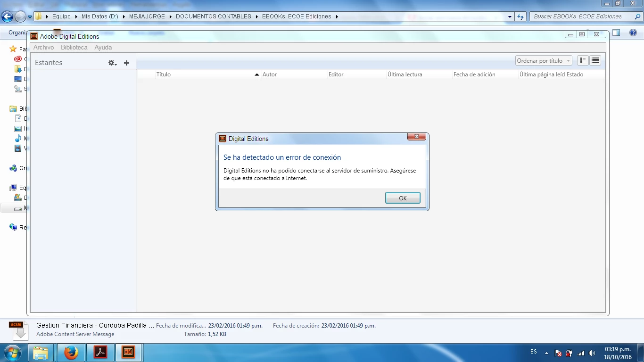Go forward in the Explorer window
Screen dimensions: 644x362
point(20,16)
